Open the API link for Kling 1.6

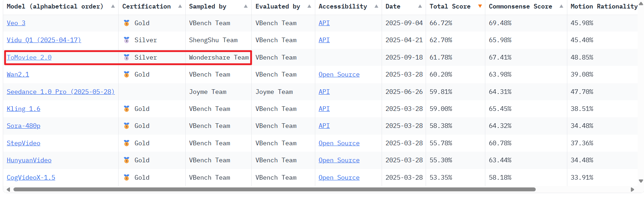pos(324,109)
